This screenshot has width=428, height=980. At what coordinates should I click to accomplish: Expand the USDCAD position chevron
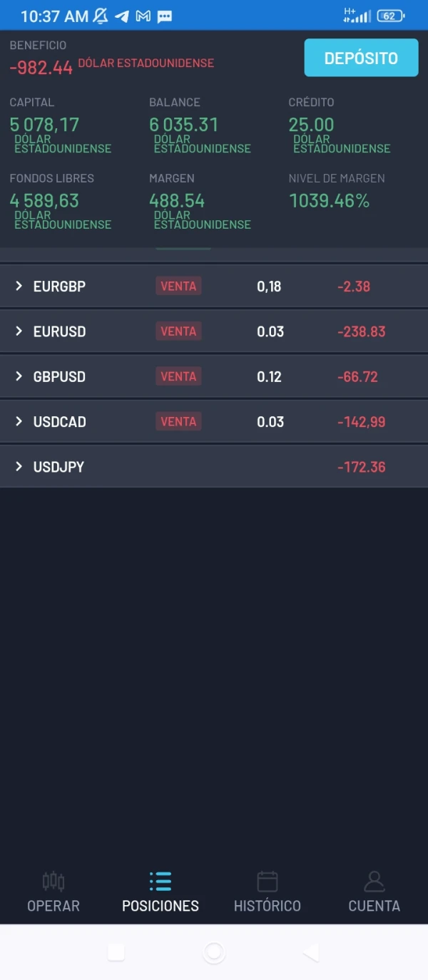[19, 421]
